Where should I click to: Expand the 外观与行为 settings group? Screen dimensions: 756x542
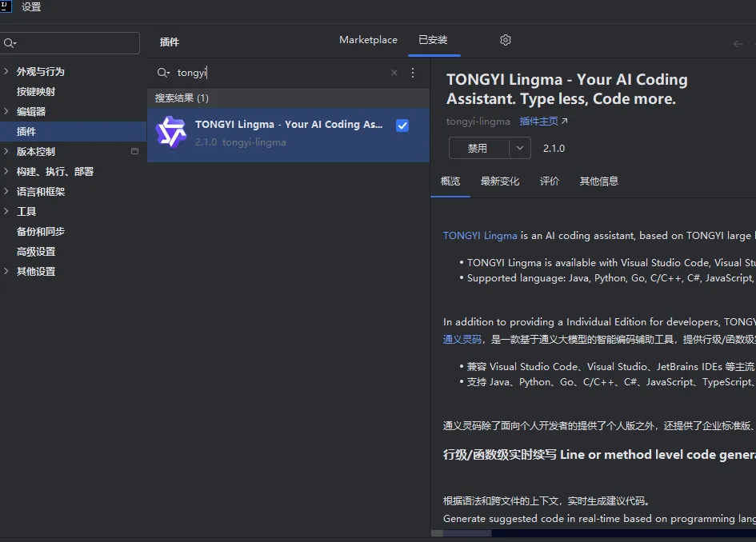click(x=6, y=71)
